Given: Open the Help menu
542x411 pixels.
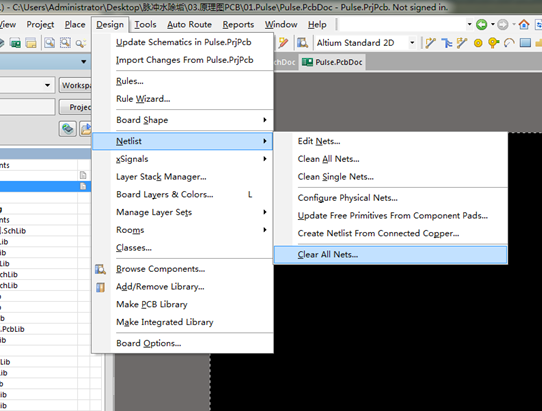Looking at the screenshot, I should pos(317,25).
